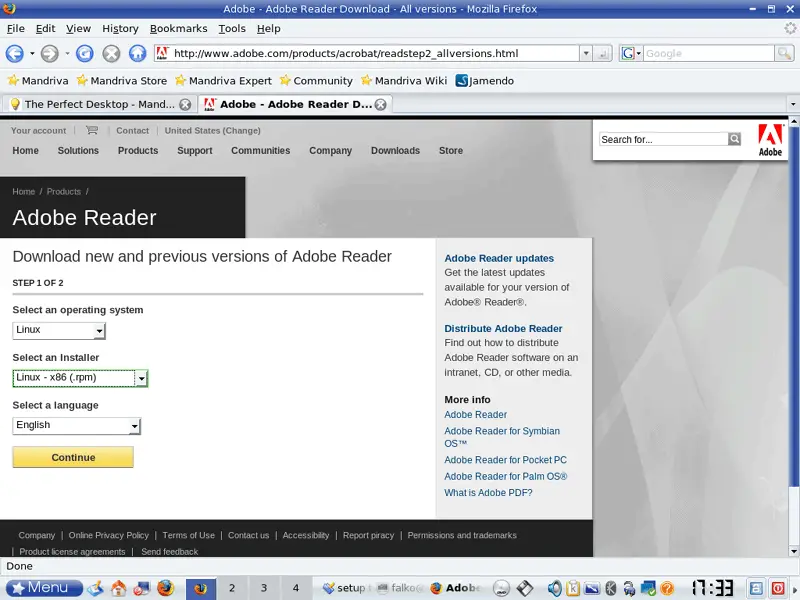This screenshot has width=800, height=600.
Task: Click the Google search magnifier button
Action: tap(784, 53)
